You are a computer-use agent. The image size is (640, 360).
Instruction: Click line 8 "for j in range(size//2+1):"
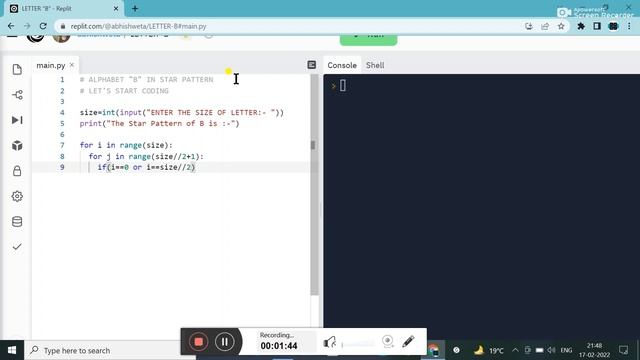pyautogui.click(x=146, y=156)
